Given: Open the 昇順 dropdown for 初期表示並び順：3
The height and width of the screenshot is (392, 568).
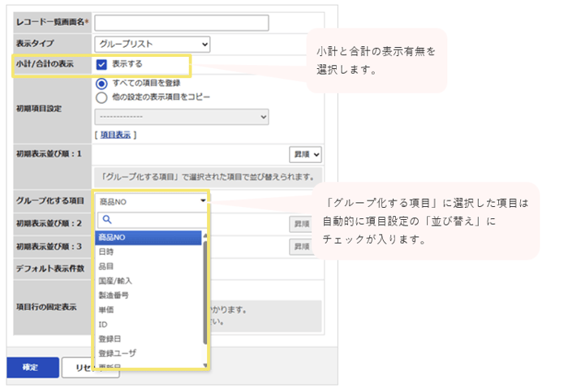Looking at the screenshot, I should coord(301,247).
